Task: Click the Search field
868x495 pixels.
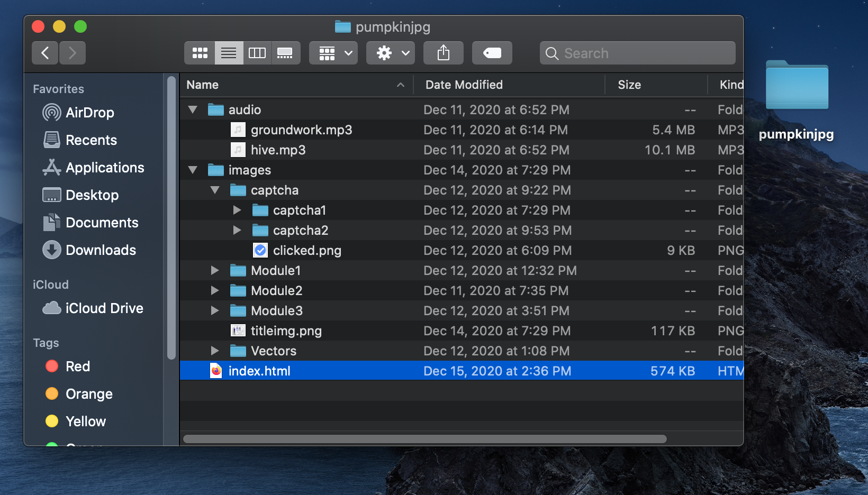Action: [638, 53]
